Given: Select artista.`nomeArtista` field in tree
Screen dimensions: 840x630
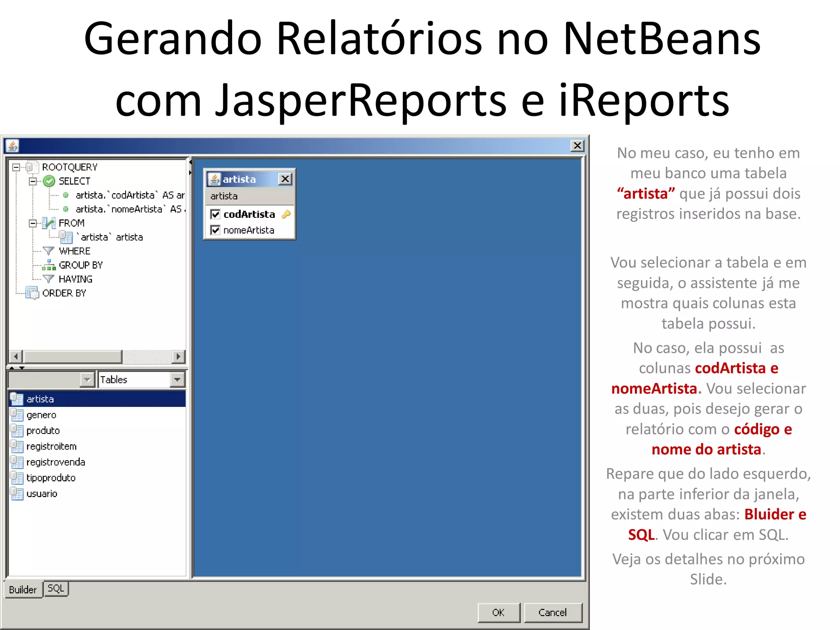Looking at the screenshot, I should point(130,209).
